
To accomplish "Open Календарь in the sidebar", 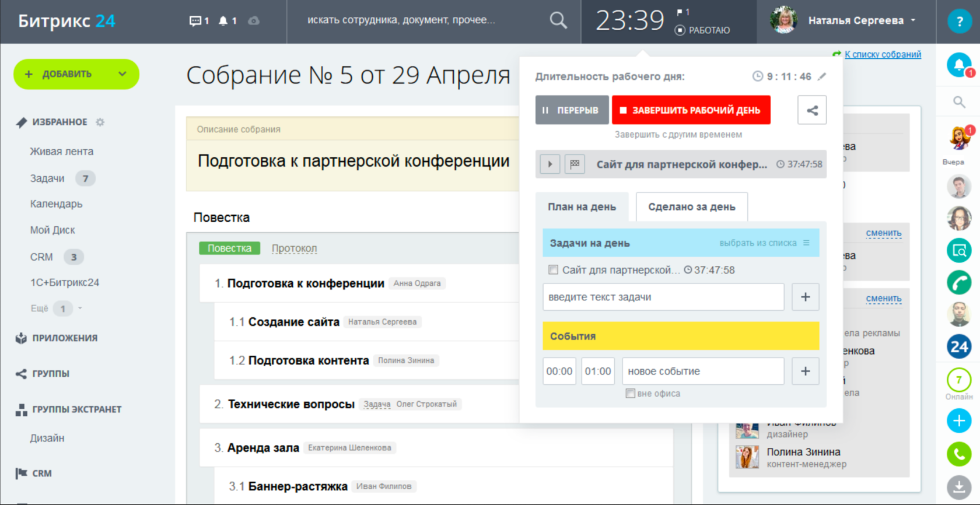I will point(56,204).
